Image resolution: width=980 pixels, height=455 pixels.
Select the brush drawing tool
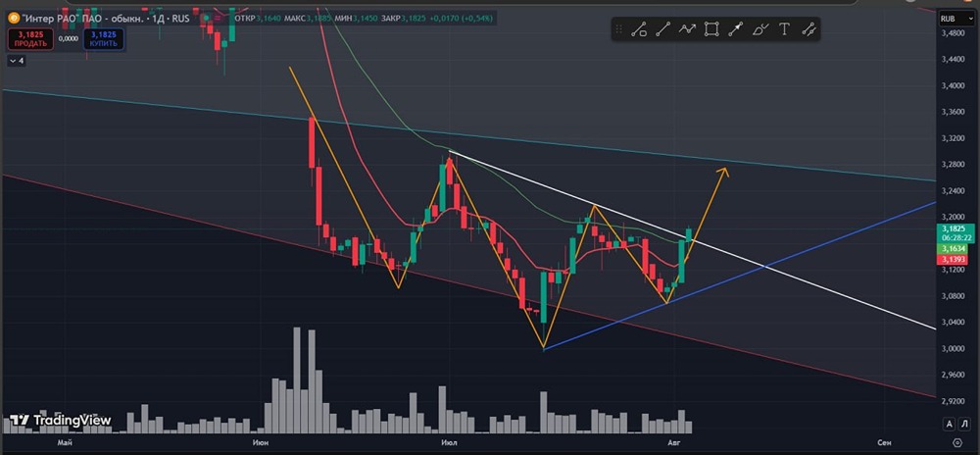point(760,28)
